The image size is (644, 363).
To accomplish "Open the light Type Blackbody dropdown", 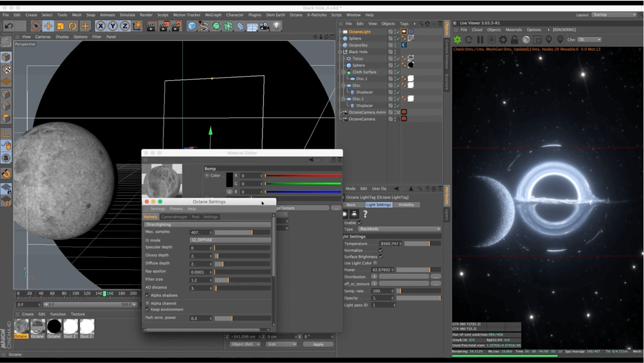I will point(399,229).
